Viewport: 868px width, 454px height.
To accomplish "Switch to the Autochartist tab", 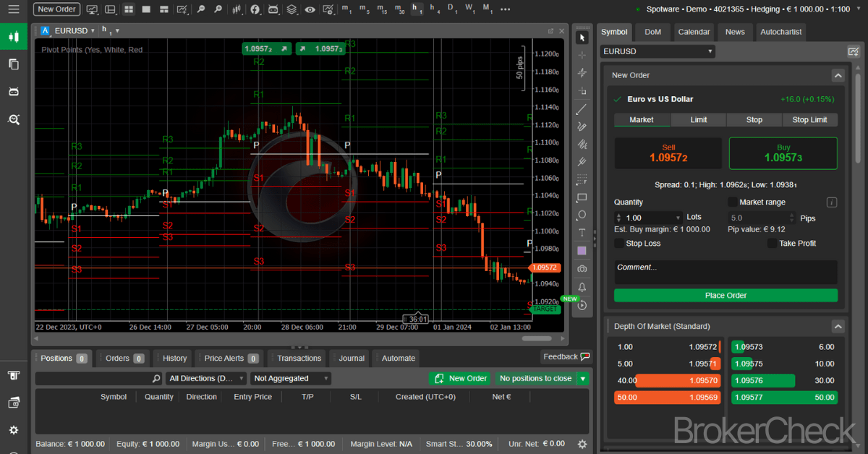I will (780, 32).
